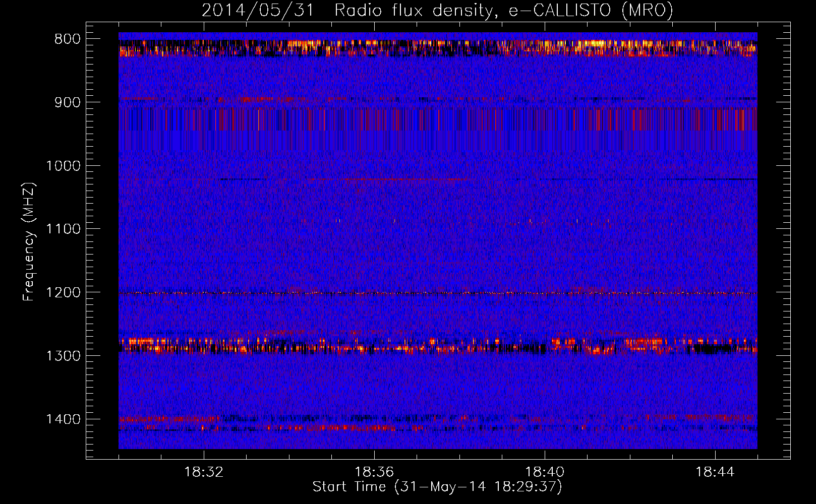Select the 1000 frequency axis label
Image resolution: width=816 pixels, height=504 pixels.
63,166
